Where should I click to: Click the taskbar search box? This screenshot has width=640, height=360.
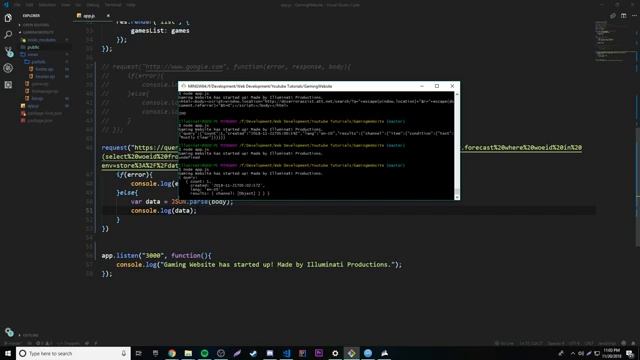[x=73, y=353]
